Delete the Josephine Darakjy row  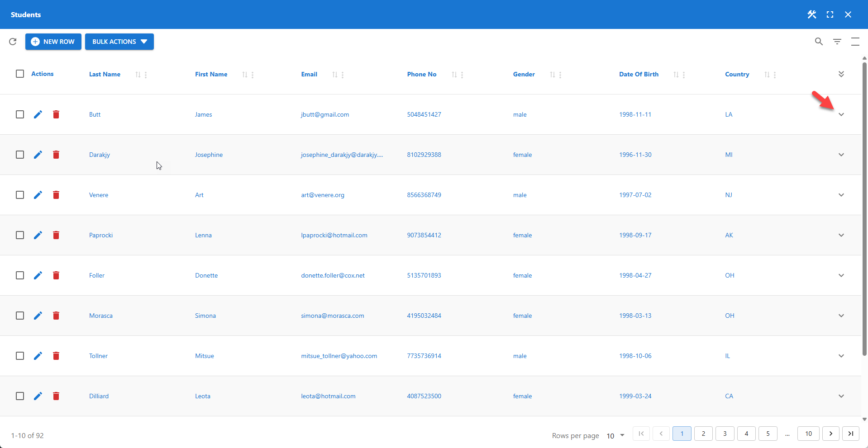[x=56, y=155]
